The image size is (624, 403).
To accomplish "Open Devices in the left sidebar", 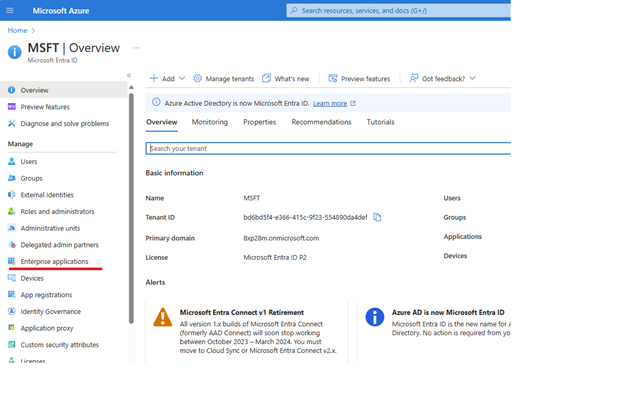I will (x=32, y=278).
